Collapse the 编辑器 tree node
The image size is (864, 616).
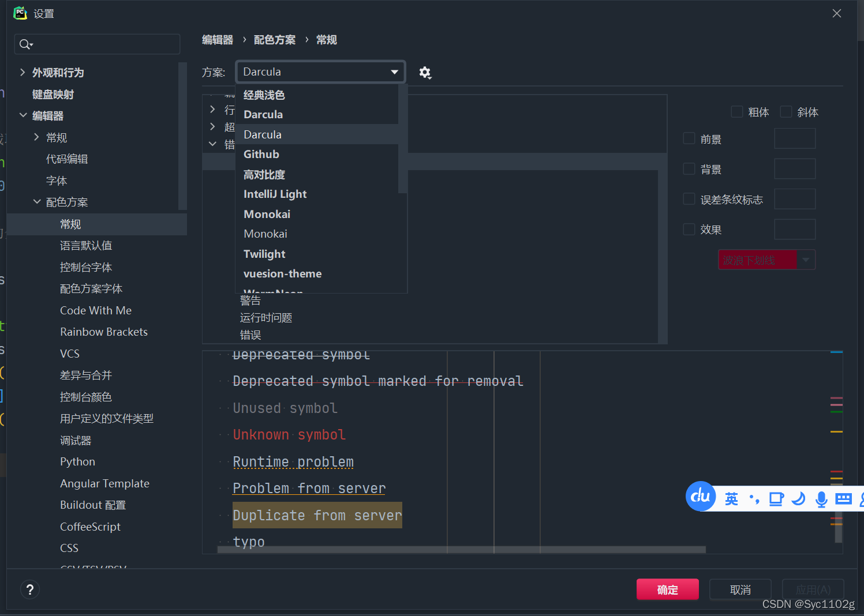coord(23,115)
